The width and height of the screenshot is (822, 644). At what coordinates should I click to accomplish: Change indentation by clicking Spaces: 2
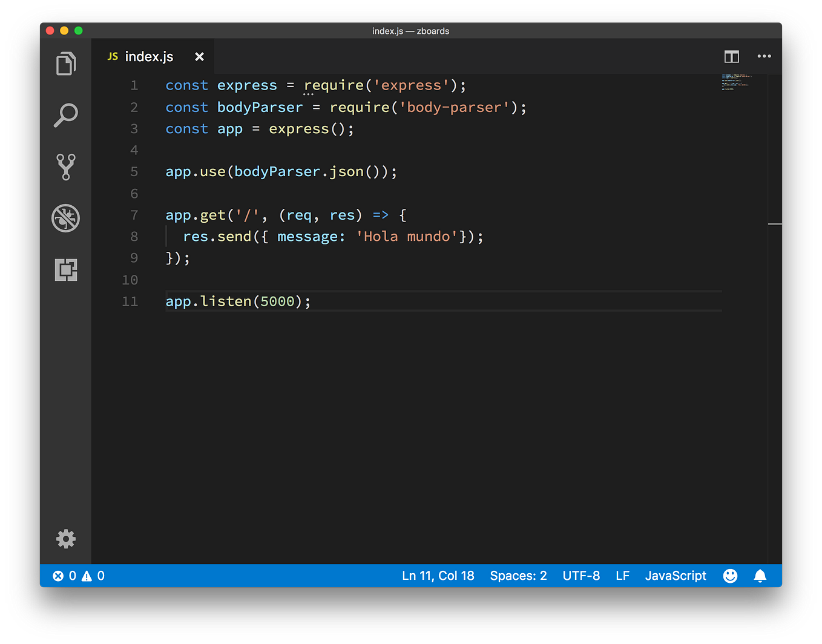[518, 576]
